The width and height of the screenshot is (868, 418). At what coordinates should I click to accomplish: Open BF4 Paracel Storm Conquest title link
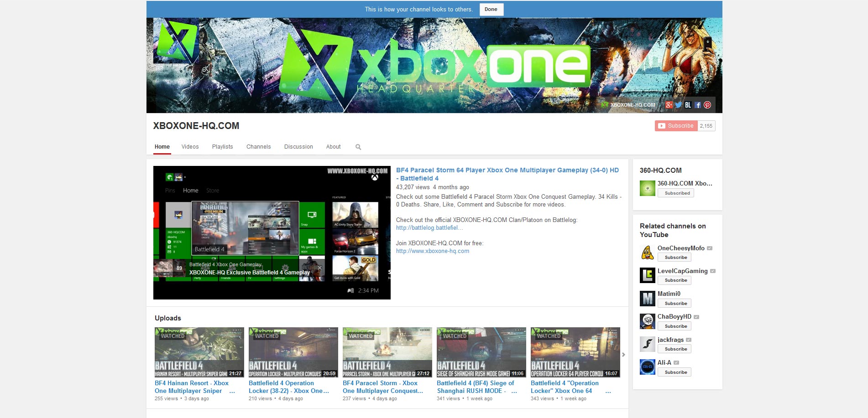click(x=383, y=387)
